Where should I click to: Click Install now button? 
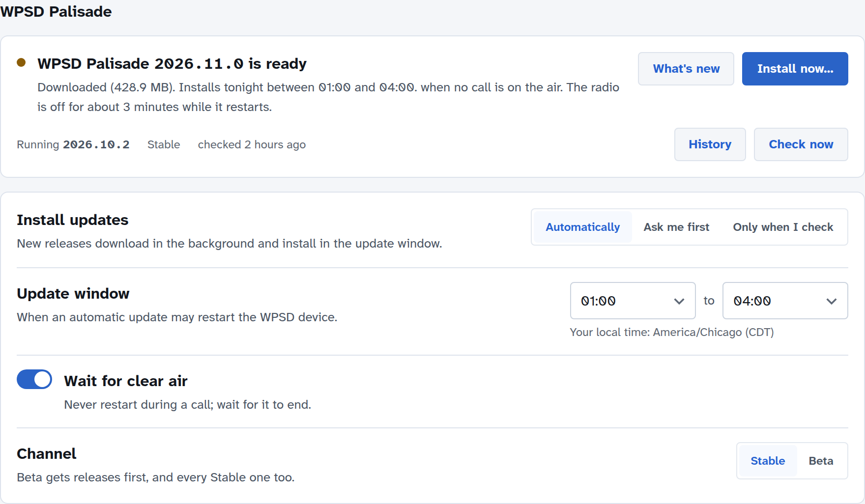[x=795, y=69]
